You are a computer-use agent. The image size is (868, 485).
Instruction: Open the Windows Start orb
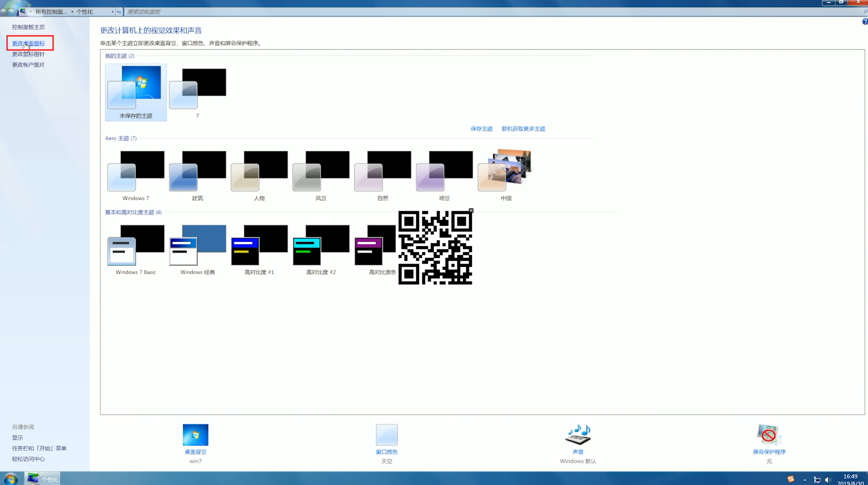10,479
